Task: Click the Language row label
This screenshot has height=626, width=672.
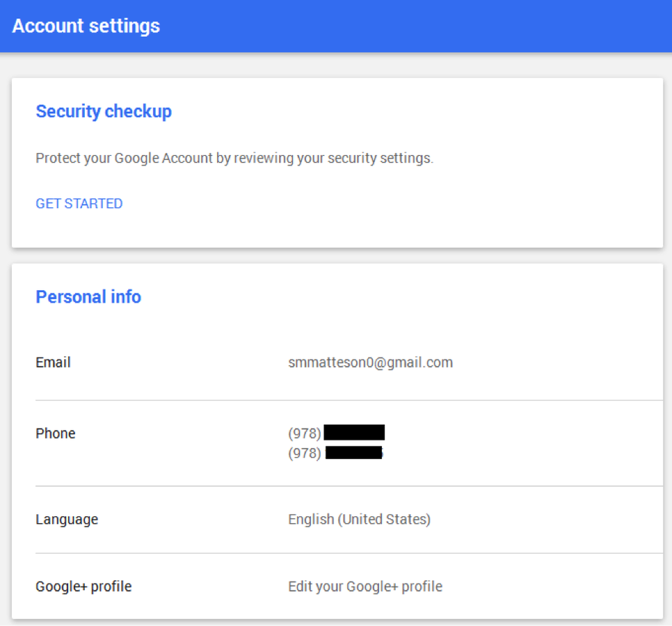Action: pyautogui.click(x=66, y=519)
